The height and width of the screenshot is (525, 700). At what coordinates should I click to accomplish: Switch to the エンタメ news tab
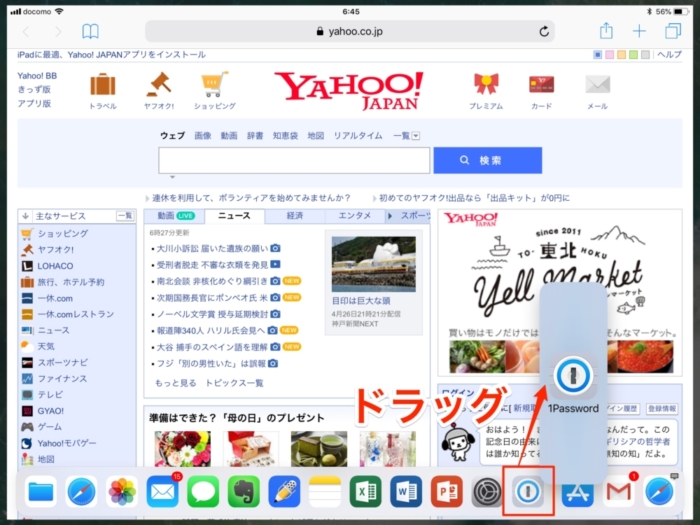(354, 216)
